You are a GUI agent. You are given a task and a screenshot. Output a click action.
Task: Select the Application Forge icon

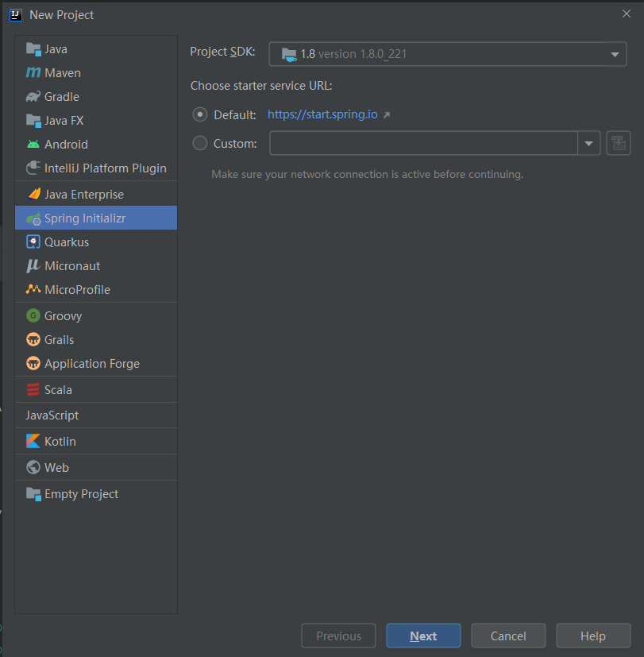coord(33,363)
